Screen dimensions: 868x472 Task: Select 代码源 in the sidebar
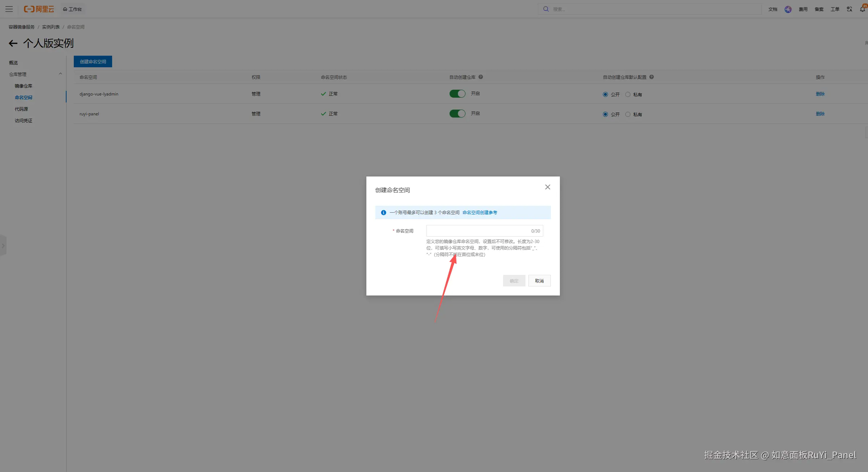click(x=21, y=109)
